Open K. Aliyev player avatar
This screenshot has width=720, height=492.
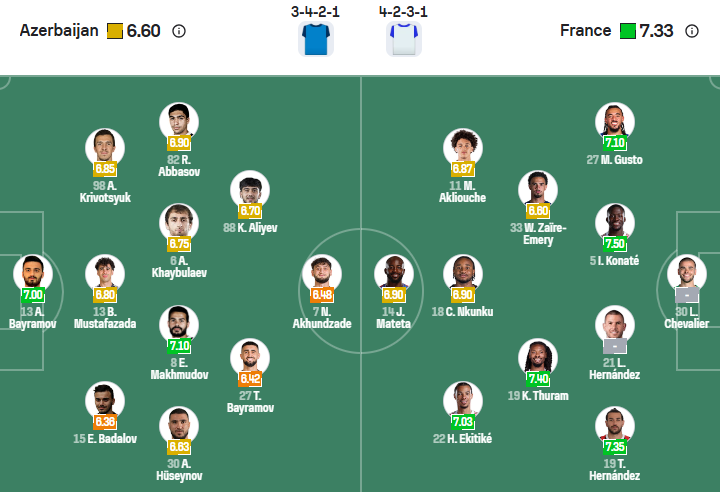pyautogui.click(x=250, y=191)
